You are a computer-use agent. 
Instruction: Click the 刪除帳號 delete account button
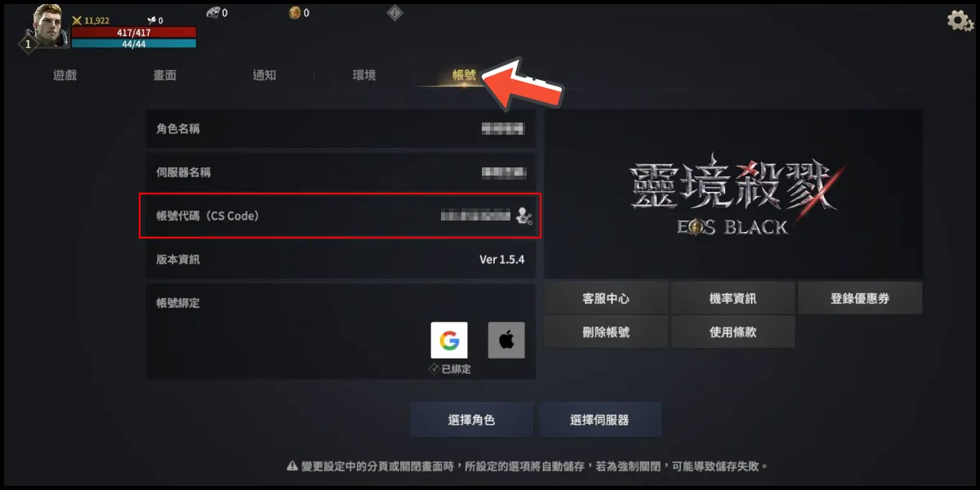point(606,332)
